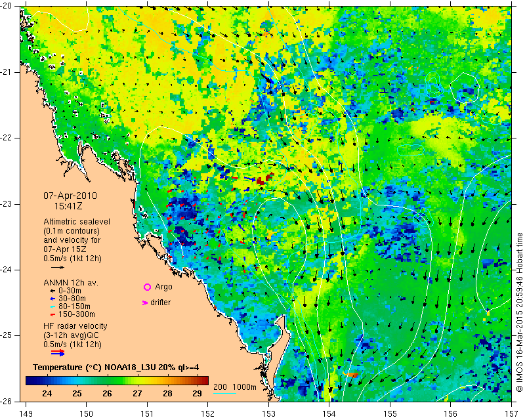Click the black altimetric velocity scale arrow
This screenshot has width=525, height=420.
pyautogui.click(x=57, y=267)
